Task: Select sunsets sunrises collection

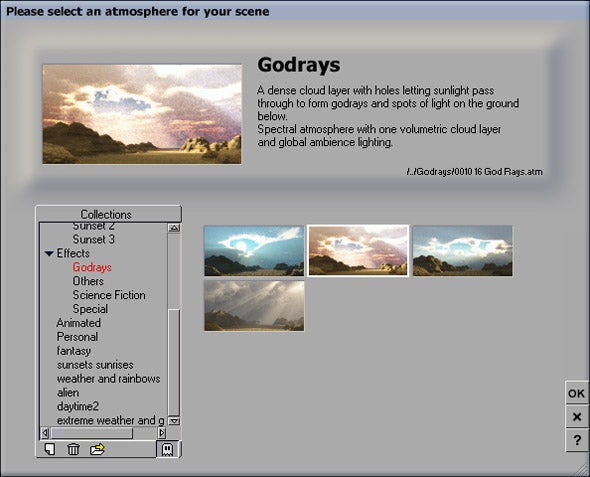Action: 95,365
